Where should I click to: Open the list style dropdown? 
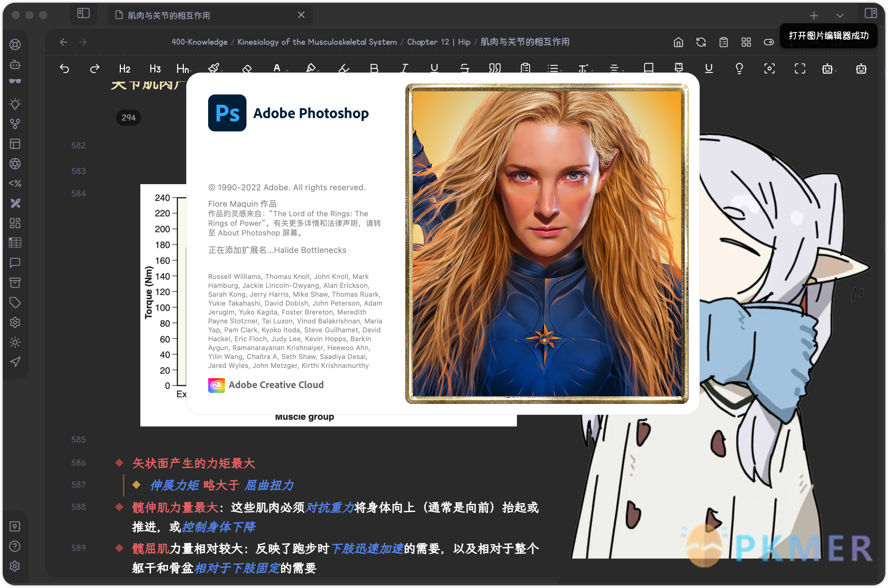tap(555, 69)
